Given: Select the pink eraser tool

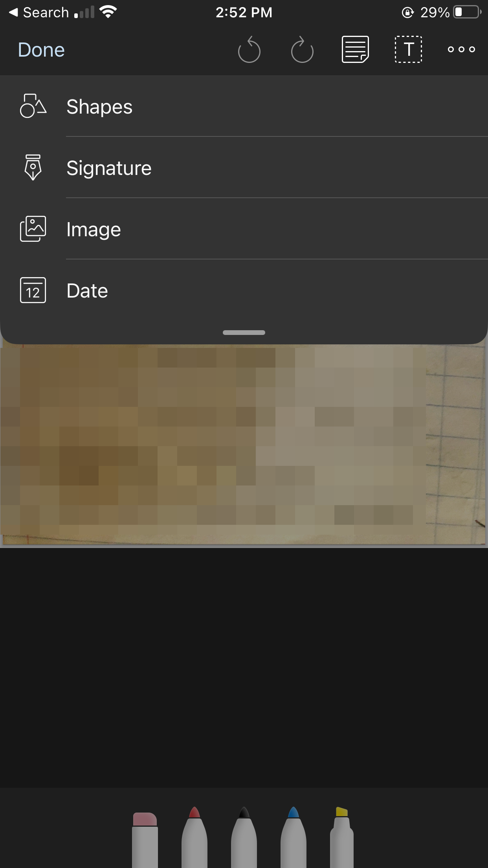Looking at the screenshot, I should click(x=145, y=840).
